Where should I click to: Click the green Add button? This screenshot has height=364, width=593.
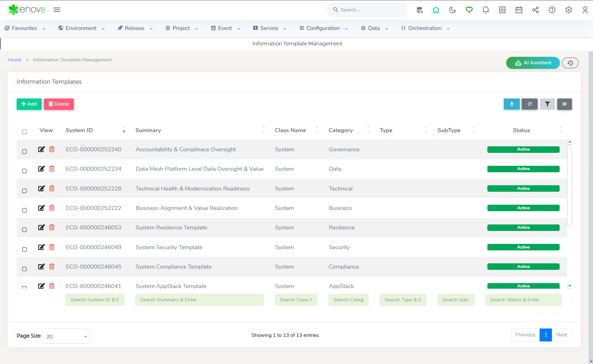[x=29, y=104]
